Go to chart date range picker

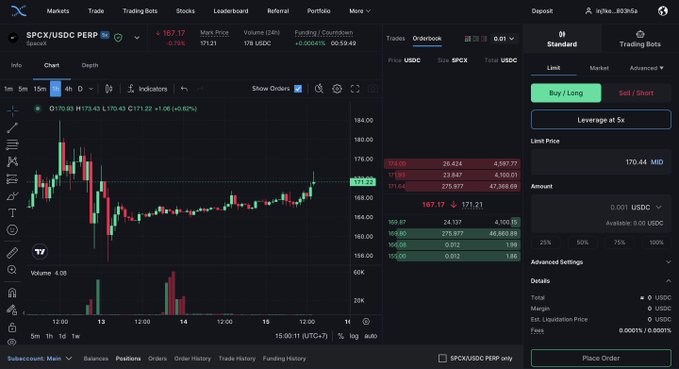(x=366, y=321)
